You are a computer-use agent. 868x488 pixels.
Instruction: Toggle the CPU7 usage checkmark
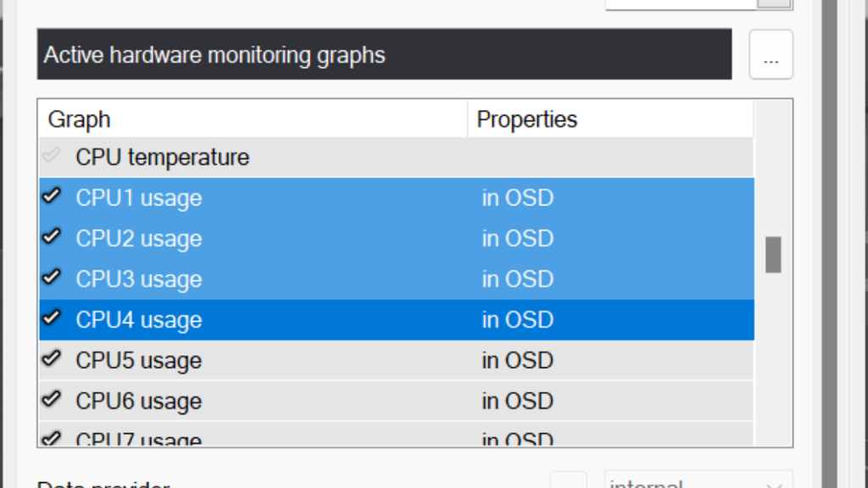point(52,438)
